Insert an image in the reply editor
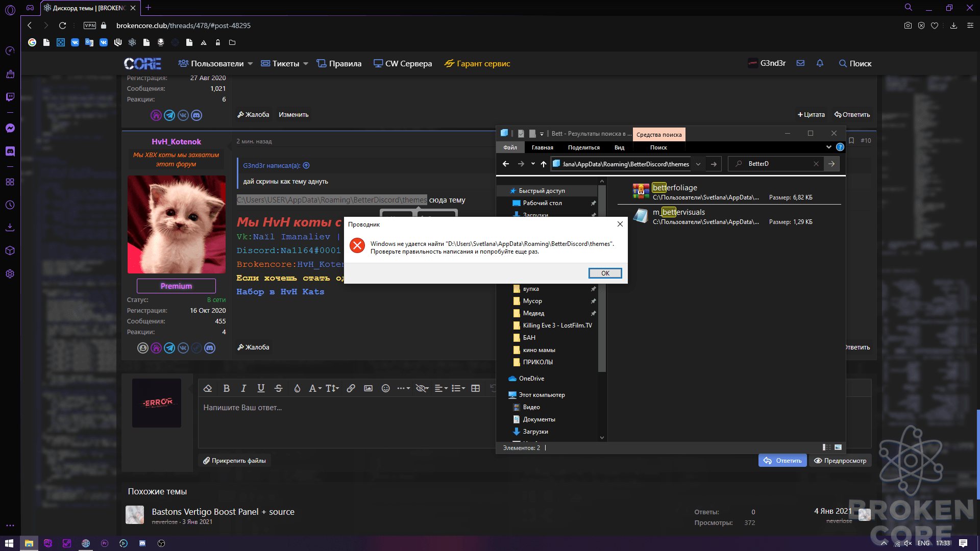The width and height of the screenshot is (980, 551). pos(368,388)
